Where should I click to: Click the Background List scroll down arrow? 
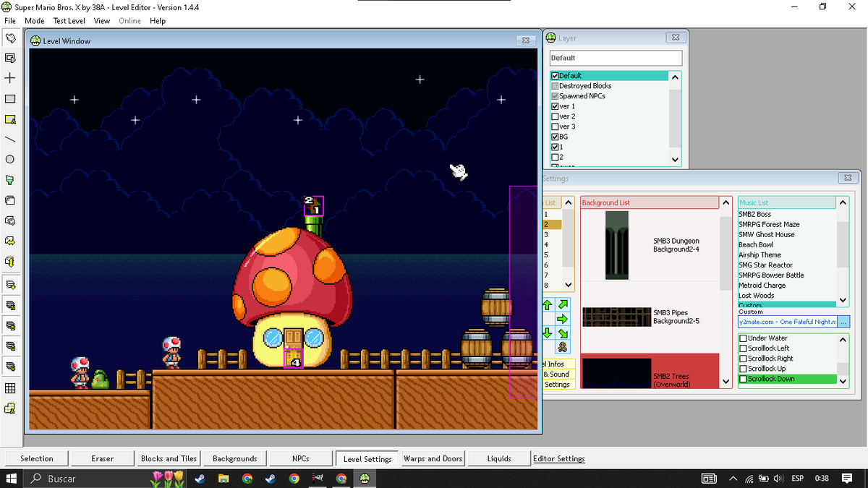pyautogui.click(x=726, y=382)
